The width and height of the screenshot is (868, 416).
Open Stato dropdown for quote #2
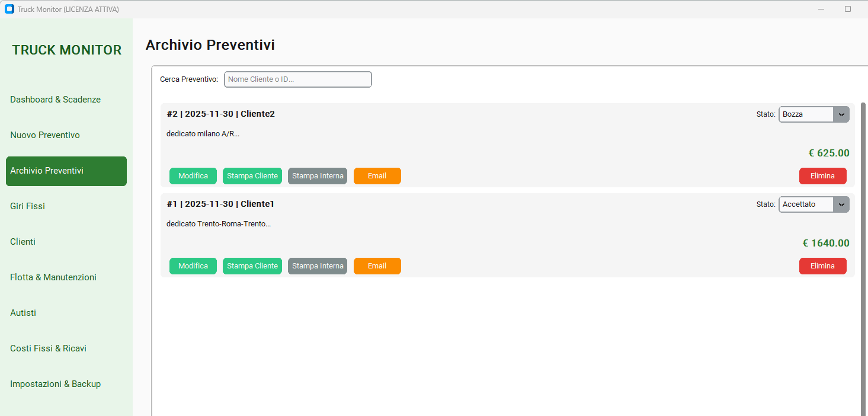(x=813, y=114)
